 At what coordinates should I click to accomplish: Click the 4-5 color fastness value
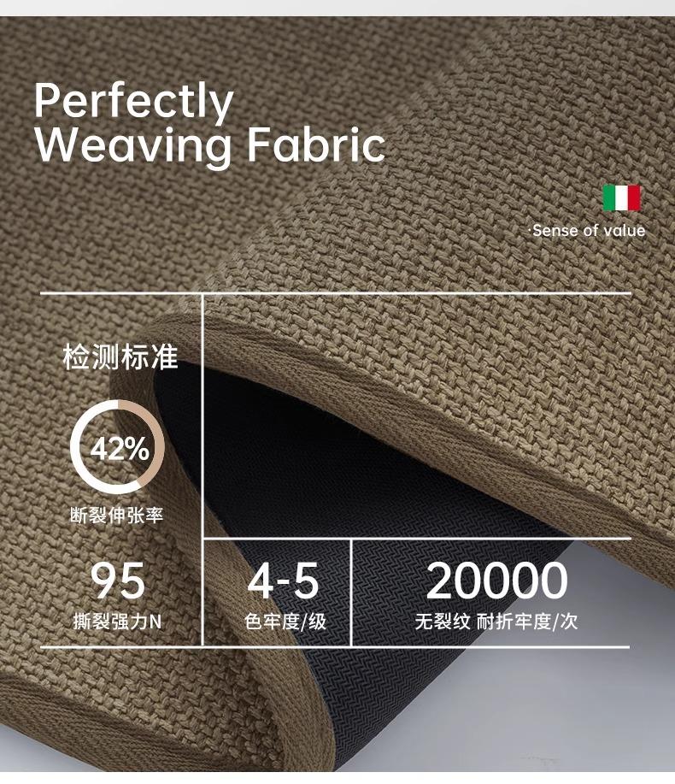[x=284, y=580]
